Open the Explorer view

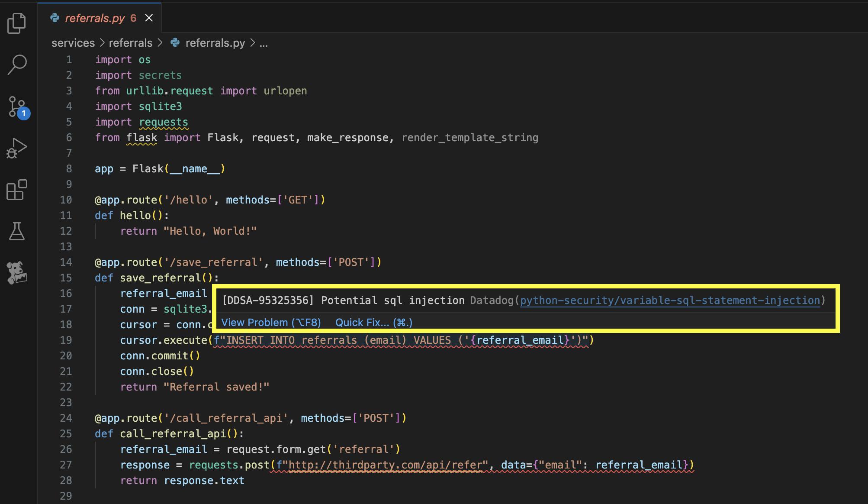pyautogui.click(x=16, y=23)
